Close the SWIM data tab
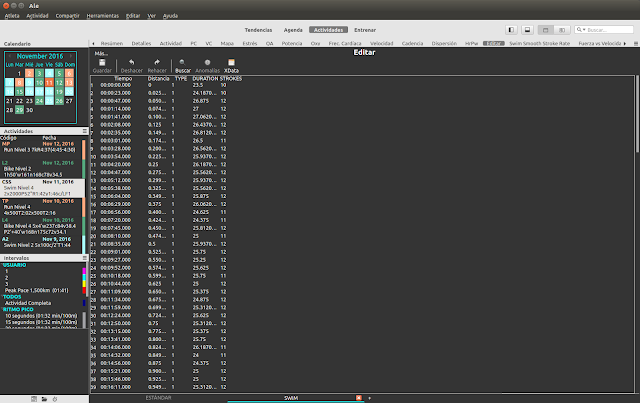640x403 pixels. pos(358,398)
